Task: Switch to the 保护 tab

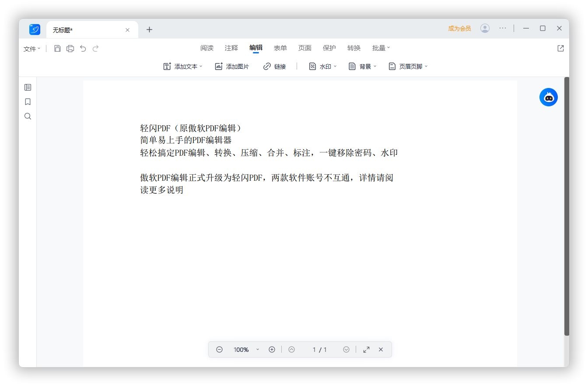Action: (329, 48)
